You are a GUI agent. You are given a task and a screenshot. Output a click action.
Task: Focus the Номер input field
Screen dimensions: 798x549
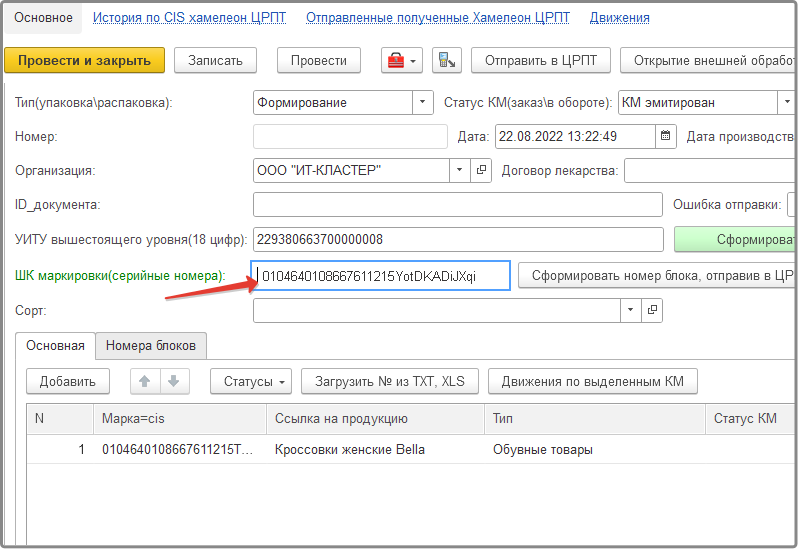point(350,136)
